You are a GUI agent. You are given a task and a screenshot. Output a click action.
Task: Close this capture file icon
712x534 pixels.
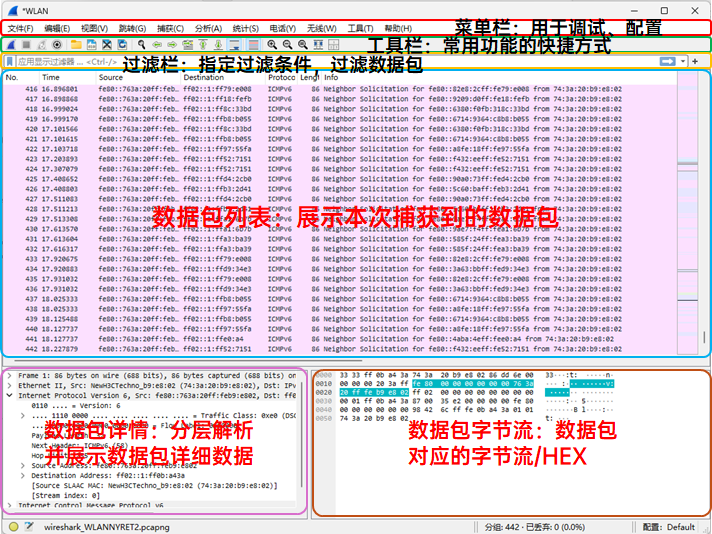[x=107, y=44]
